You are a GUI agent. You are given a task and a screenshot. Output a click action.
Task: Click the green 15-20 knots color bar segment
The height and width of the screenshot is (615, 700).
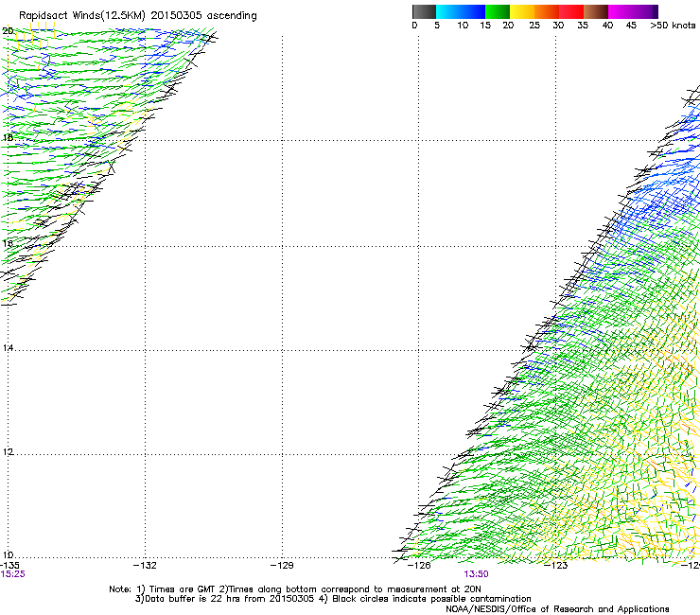click(x=498, y=11)
